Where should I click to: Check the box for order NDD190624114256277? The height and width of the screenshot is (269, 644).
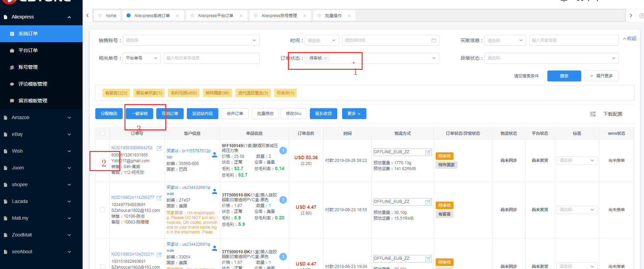click(102, 210)
